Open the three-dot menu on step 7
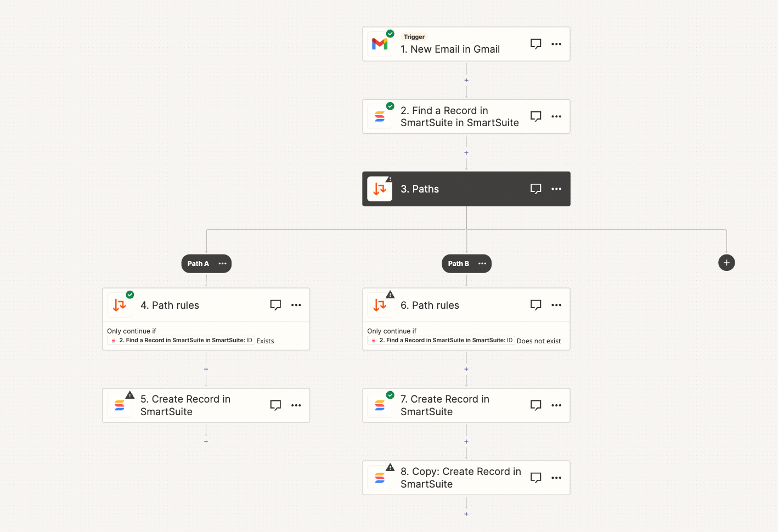The image size is (778, 532). tap(556, 405)
